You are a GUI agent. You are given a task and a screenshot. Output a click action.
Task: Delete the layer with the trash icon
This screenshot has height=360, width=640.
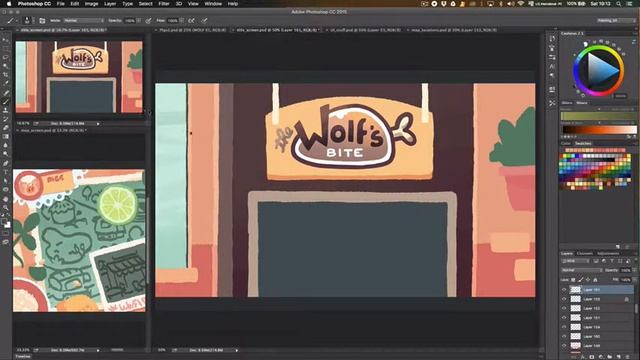[x=628, y=357]
